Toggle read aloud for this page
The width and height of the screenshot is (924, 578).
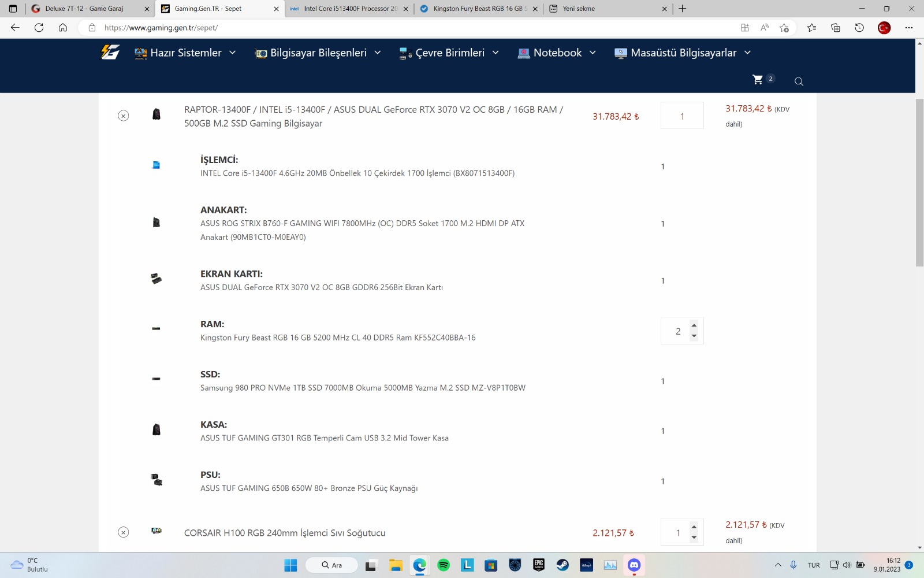click(765, 27)
